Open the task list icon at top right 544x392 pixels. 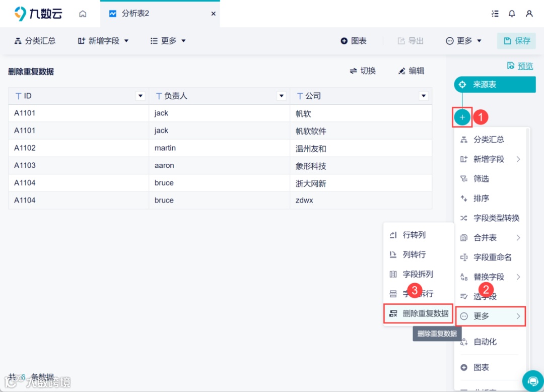[x=495, y=14]
